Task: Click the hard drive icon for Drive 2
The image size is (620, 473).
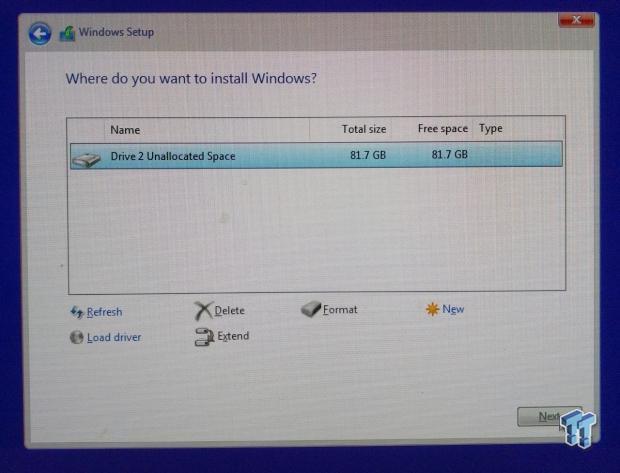Action: [86, 159]
